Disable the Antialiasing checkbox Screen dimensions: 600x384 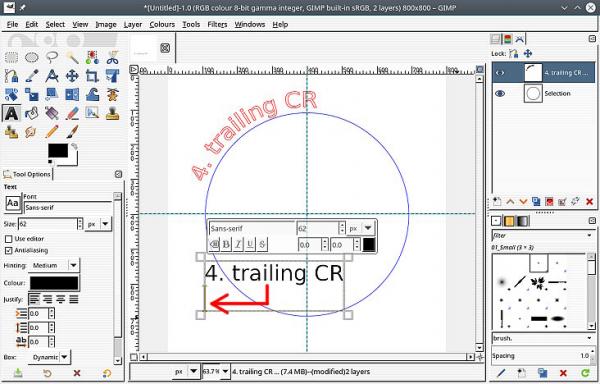[8, 251]
